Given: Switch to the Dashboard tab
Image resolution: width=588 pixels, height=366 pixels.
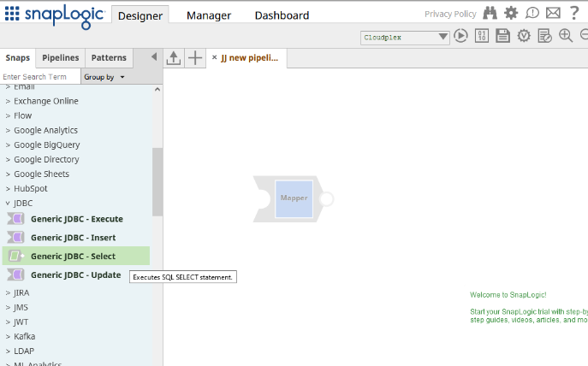Looking at the screenshot, I should pyautogui.click(x=282, y=15).
